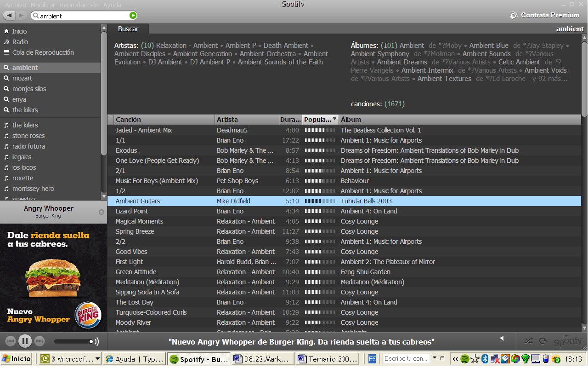588x368 pixels.
Task: Select the 'enya' saved search
Action: pyautogui.click(x=50, y=99)
